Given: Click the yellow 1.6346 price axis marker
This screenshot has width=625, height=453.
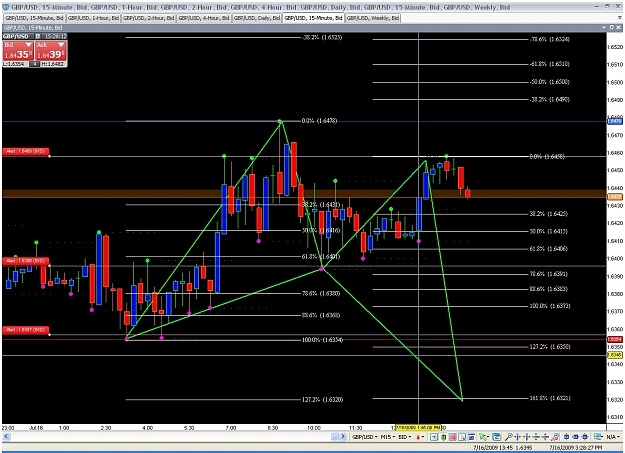Looking at the screenshot, I should (x=614, y=355).
